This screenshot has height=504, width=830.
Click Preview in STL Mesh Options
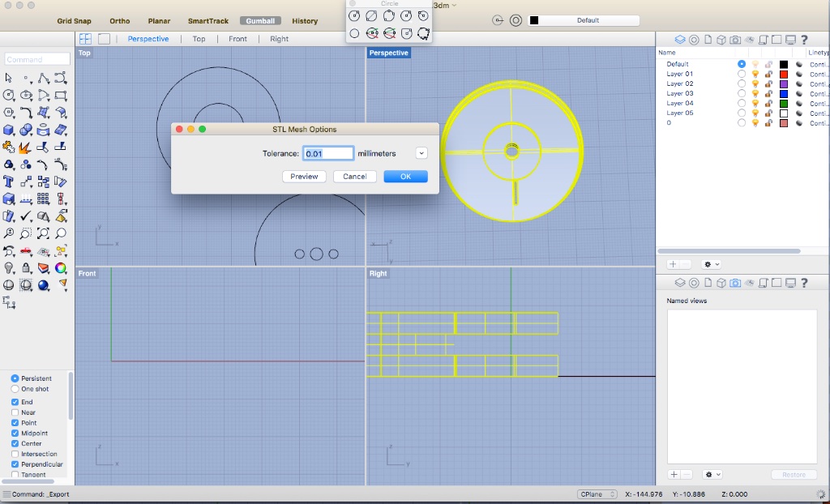(x=304, y=177)
